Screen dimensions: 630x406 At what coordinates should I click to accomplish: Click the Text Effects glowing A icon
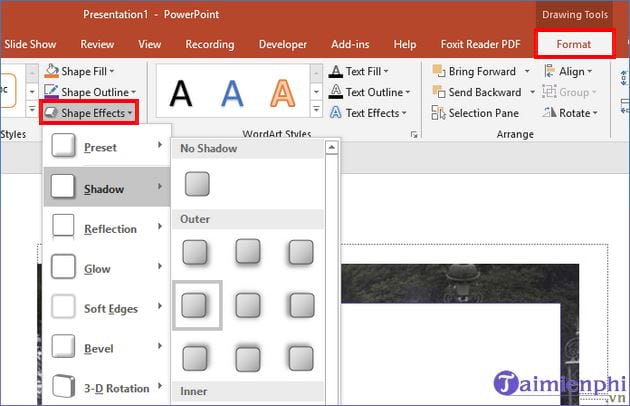coord(335,113)
